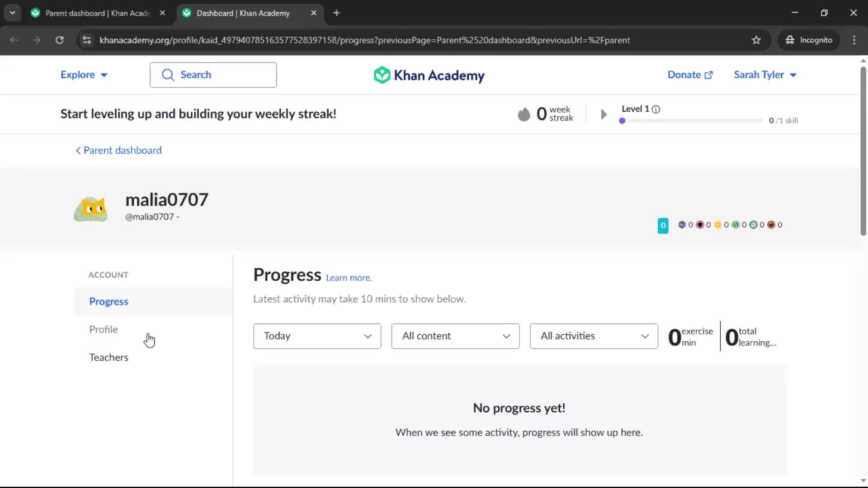Click the week streak flame icon
Viewport: 868px width, 488px height.
524,114
